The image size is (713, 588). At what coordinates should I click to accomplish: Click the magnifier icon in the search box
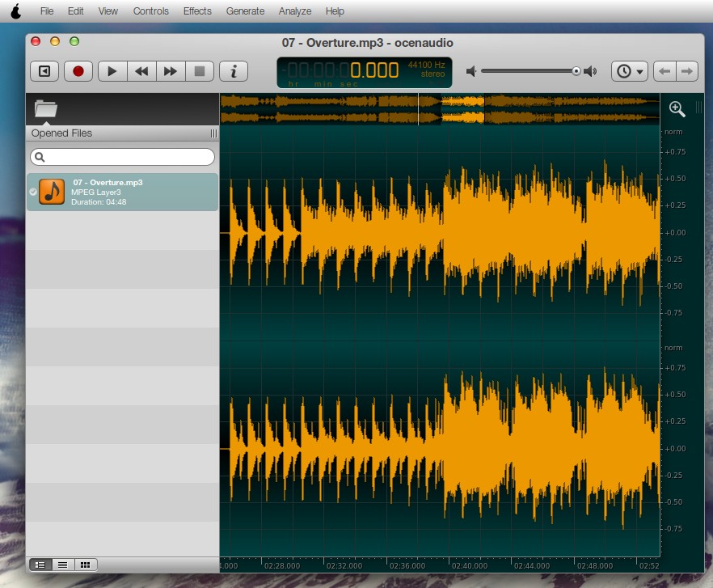(x=40, y=157)
